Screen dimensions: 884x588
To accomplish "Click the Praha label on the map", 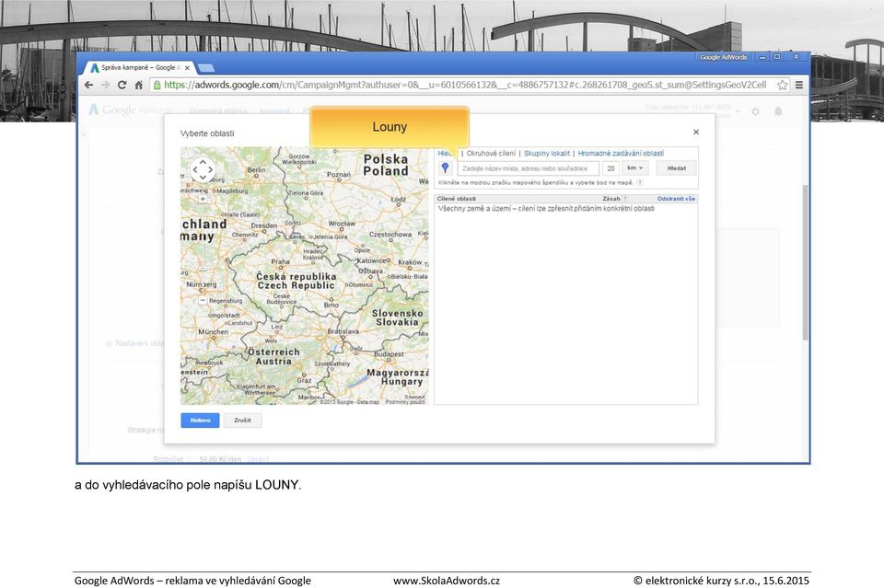I will coord(280,261).
